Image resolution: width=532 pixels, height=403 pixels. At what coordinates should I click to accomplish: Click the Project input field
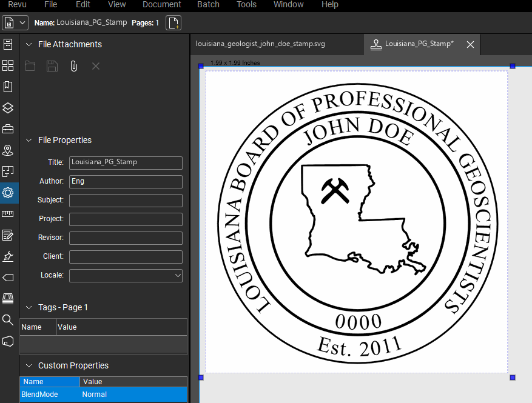click(x=126, y=219)
